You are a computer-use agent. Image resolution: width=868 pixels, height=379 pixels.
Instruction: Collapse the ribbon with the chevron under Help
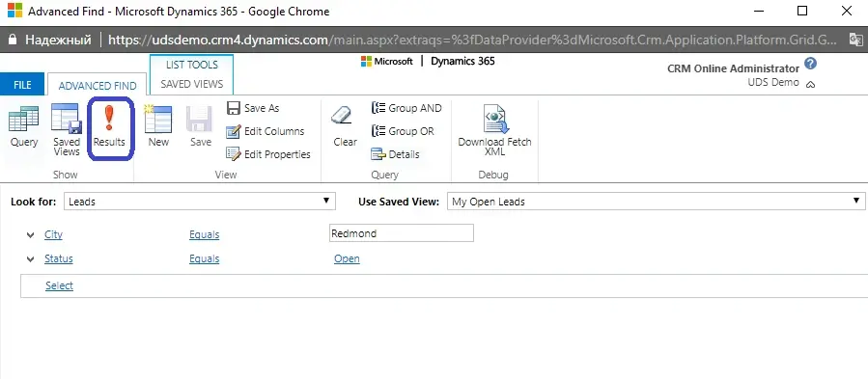(810, 85)
